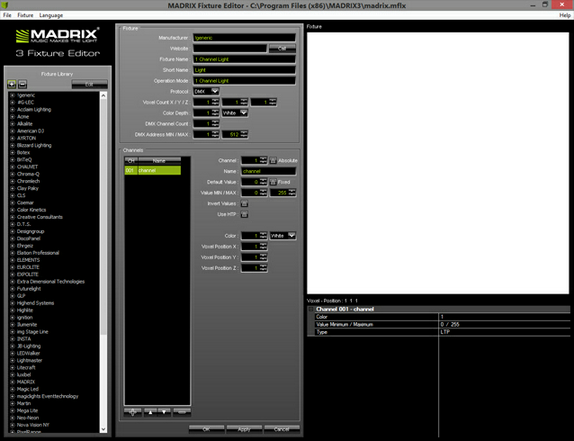574x441 pixels.
Task: Click the Name column header in Channels
Action: [159, 160]
